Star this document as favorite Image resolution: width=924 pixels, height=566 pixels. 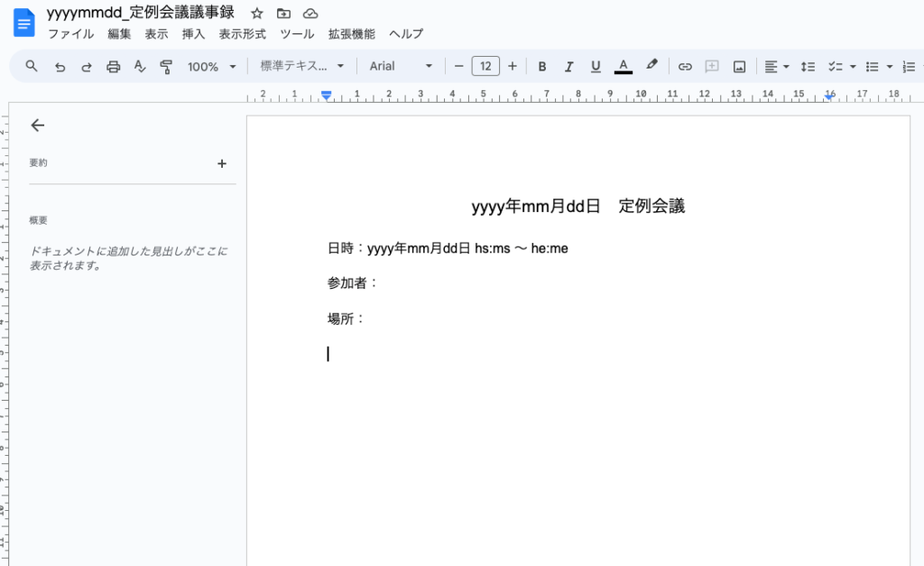coord(257,14)
